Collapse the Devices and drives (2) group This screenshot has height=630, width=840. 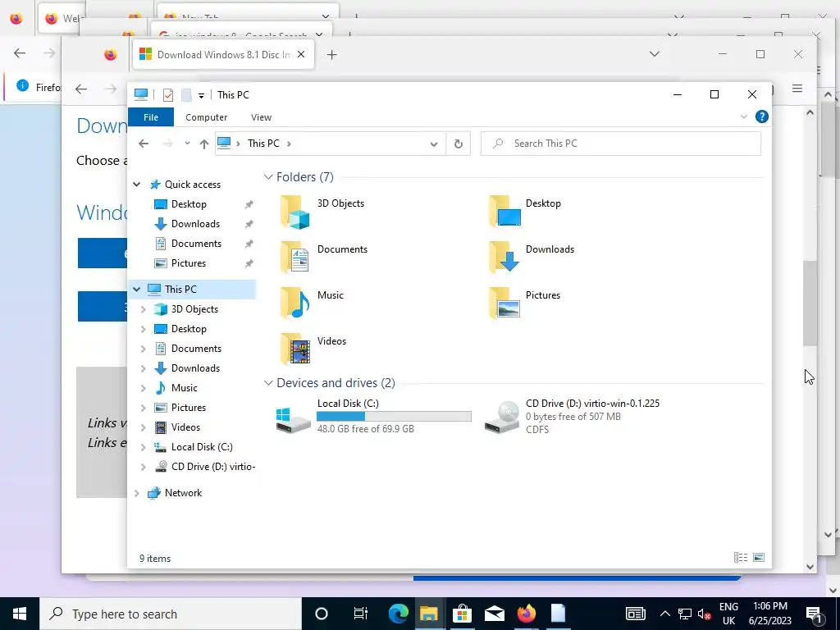click(268, 383)
